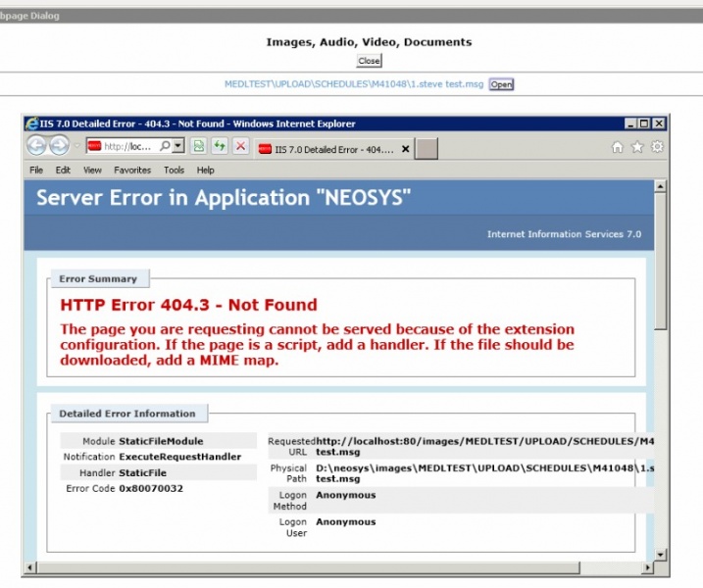Open the Favorites star icon

click(x=637, y=147)
